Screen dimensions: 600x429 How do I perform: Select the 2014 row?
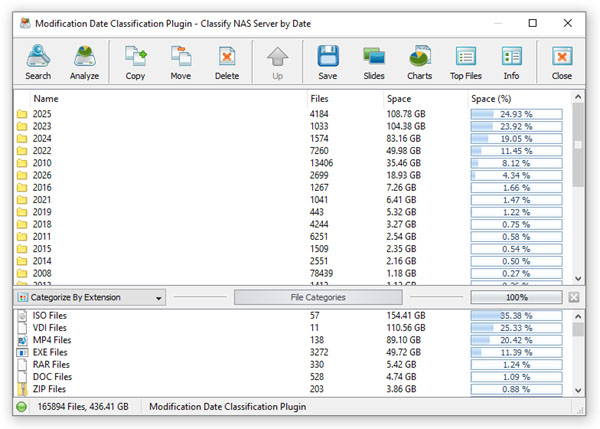click(x=293, y=261)
